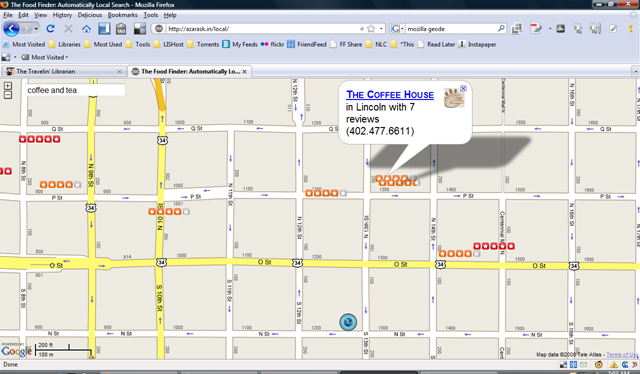Image resolution: width=640 pixels, height=374 pixels.
Task: Open the View menu
Action: [40, 15]
